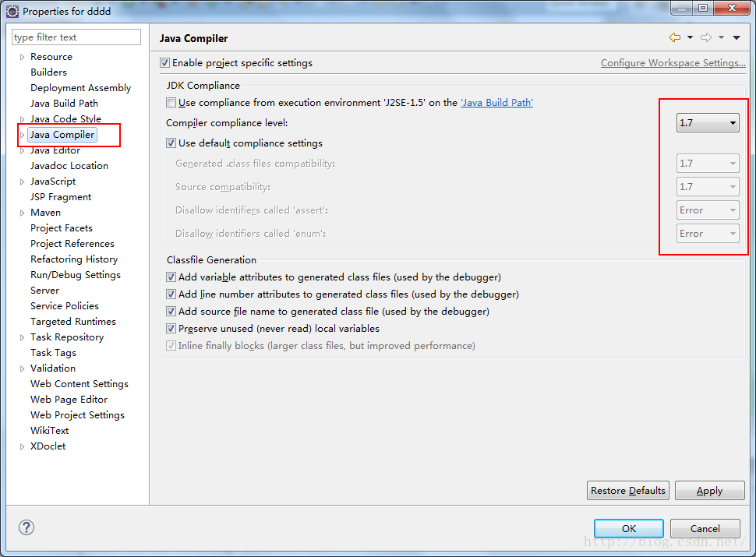Select Task Tags page

point(53,353)
